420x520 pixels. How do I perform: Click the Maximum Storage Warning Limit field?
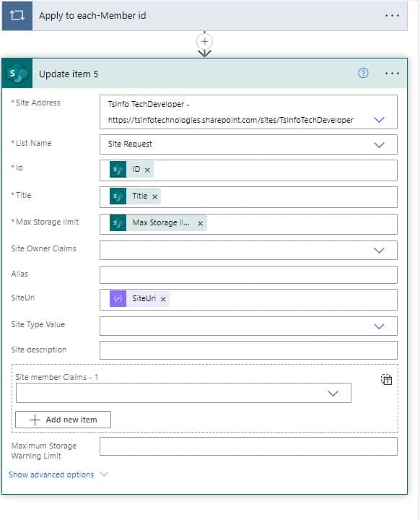(x=248, y=446)
